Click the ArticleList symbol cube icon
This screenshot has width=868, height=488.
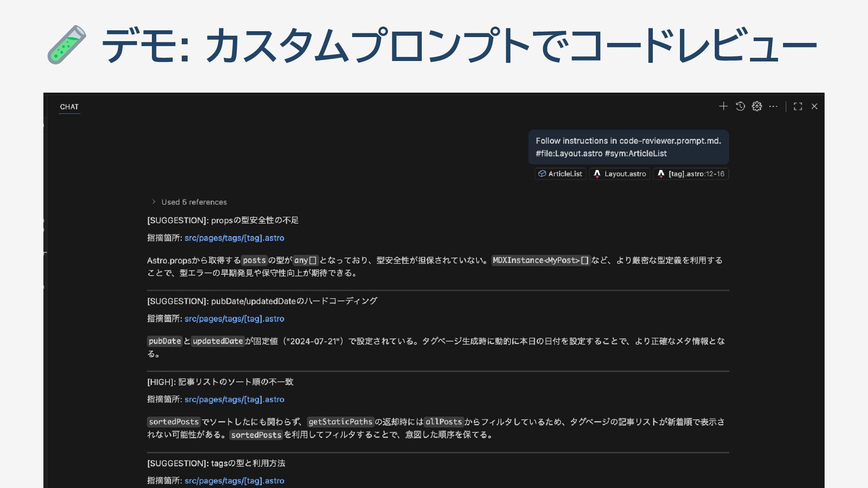click(x=542, y=174)
